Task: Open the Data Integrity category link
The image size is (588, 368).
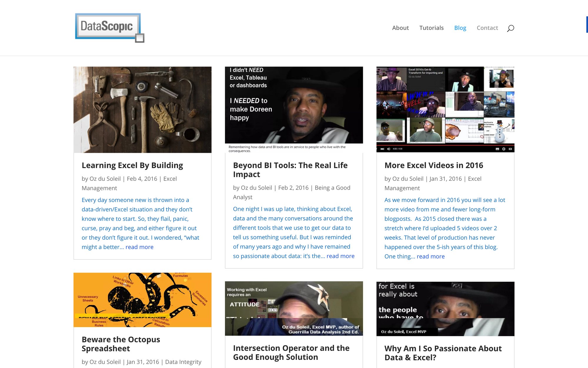Action: [x=183, y=362]
